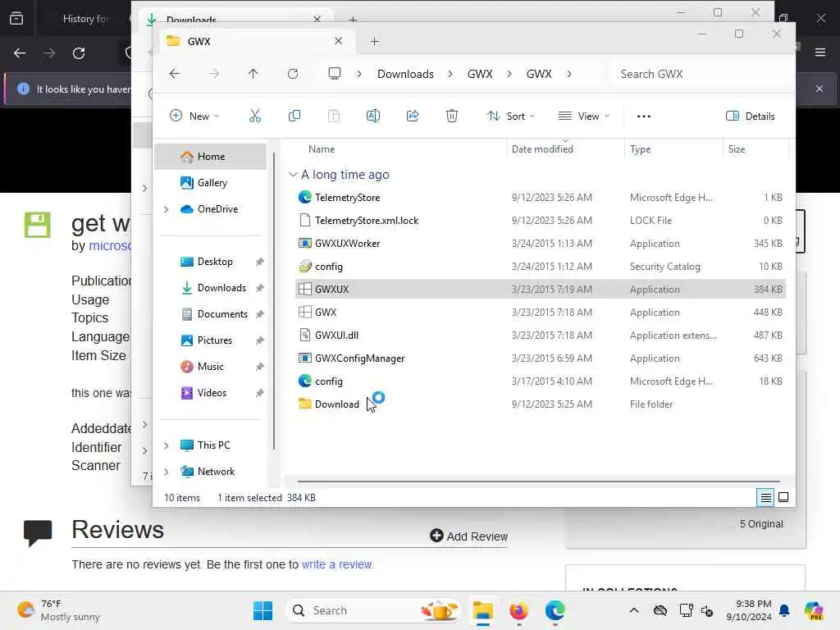Sort by the Size column header
Screen dimensions: 840x630
(x=737, y=149)
